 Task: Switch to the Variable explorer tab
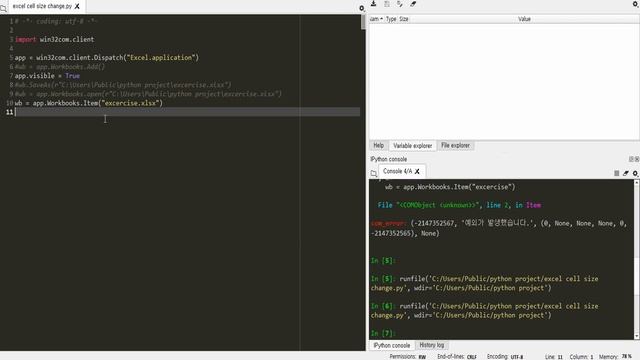(412, 145)
